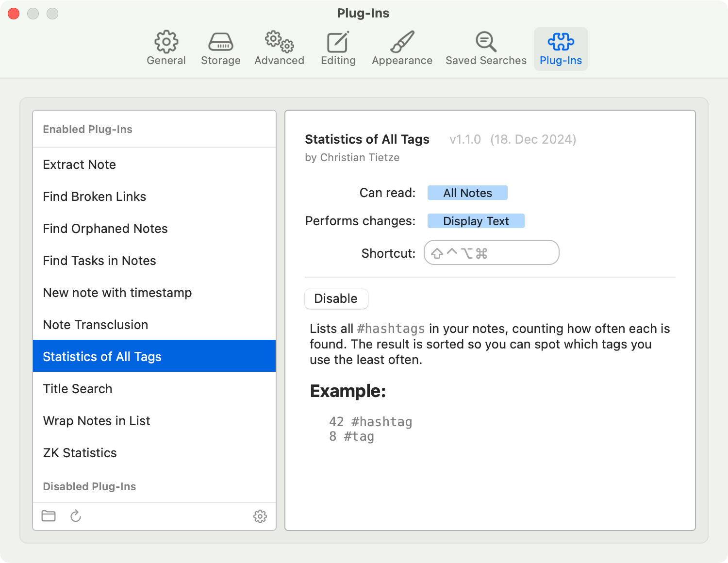Open the plug-ins folder icon
Screen dimensions: 728x563
click(x=49, y=516)
